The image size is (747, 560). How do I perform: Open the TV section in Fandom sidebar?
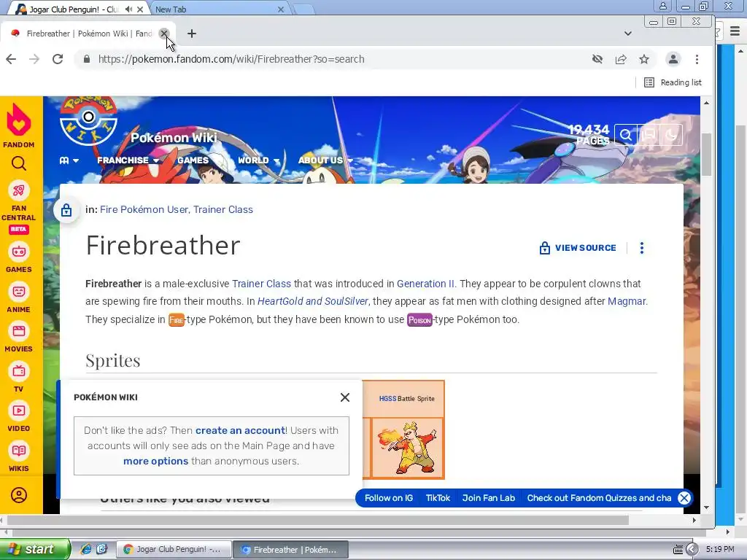pos(18,377)
